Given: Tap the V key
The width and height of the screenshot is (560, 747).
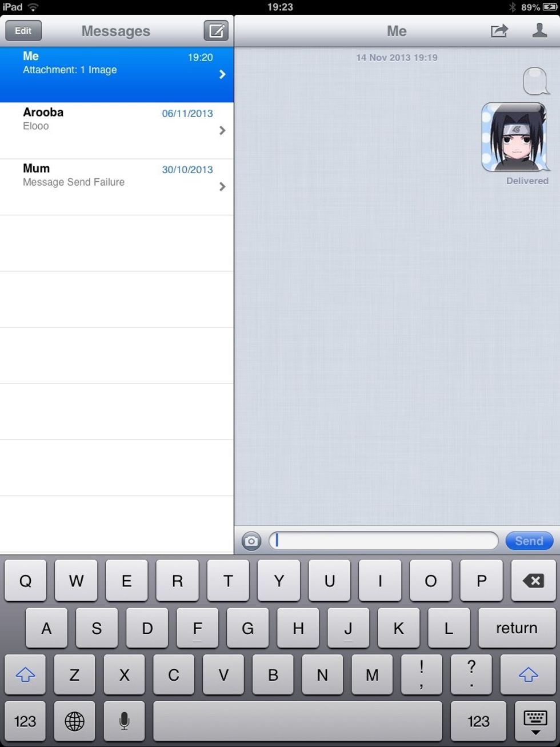Looking at the screenshot, I should coord(223,675).
